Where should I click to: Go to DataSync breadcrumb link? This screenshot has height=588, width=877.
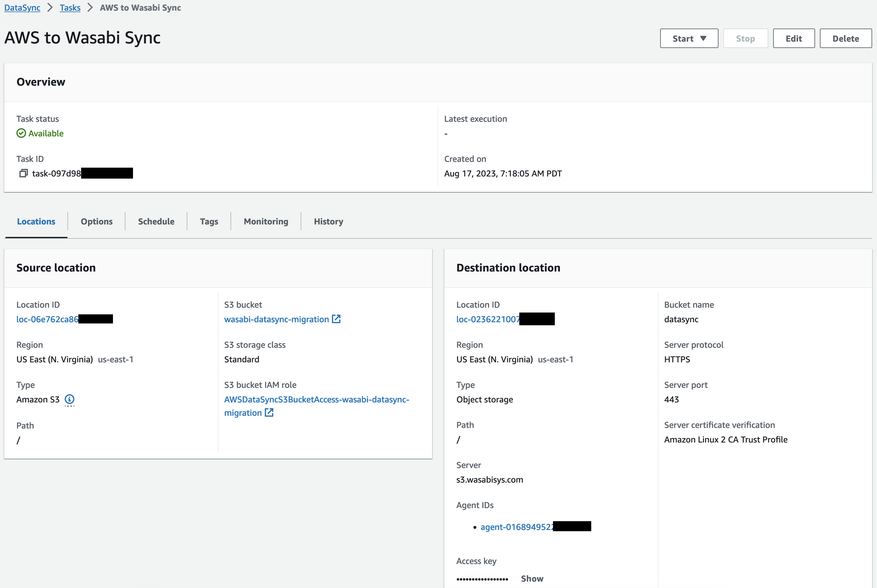pos(22,8)
